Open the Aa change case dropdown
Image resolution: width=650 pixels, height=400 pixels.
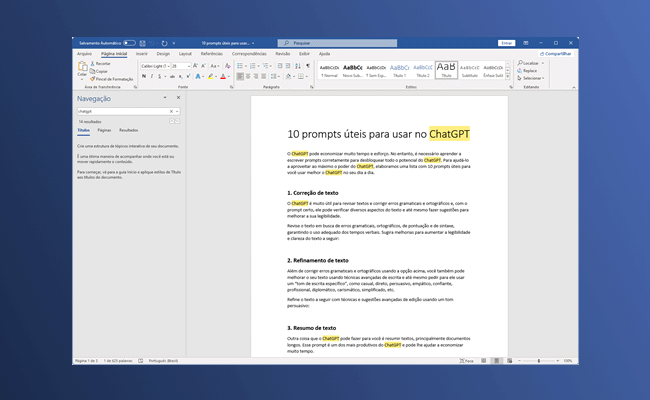click(x=214, y=66)
